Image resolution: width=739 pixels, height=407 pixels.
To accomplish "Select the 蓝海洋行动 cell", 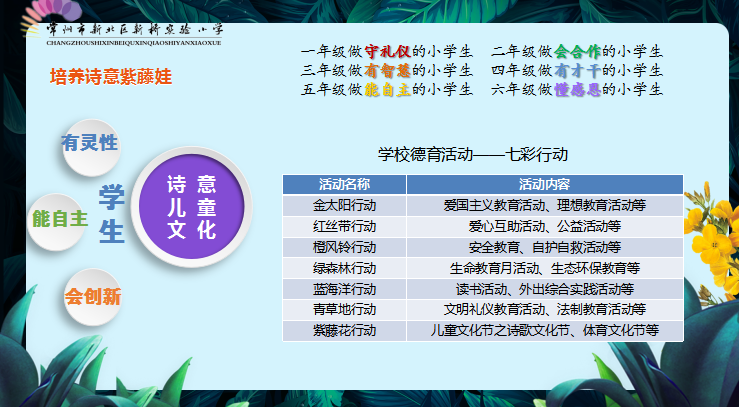I will 345,289.
